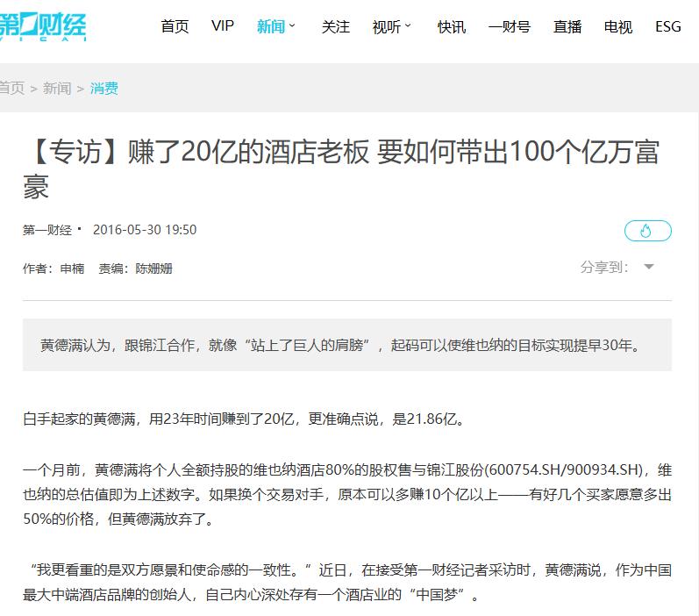The height and width of the screenshot is (616, 699).
Task: Go to 首页 in the top navigation
Action: 175,26
